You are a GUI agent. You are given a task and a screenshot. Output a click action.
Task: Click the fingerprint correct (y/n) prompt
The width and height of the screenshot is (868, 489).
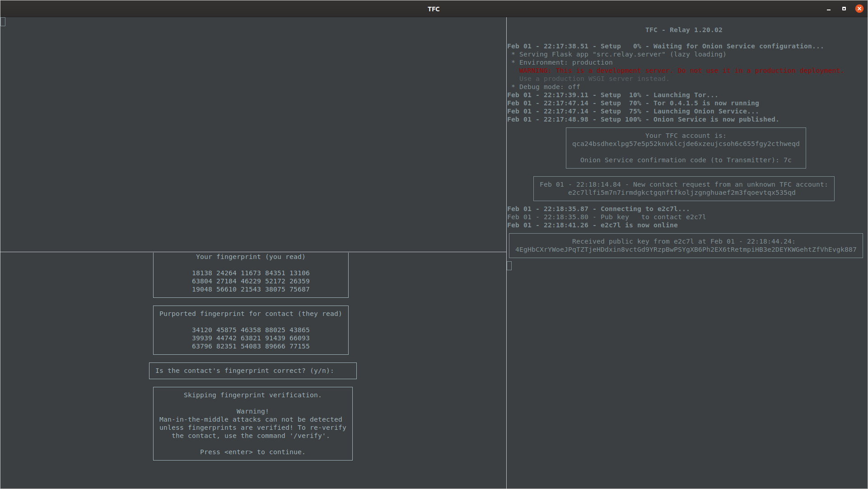(x=244, y=371)
